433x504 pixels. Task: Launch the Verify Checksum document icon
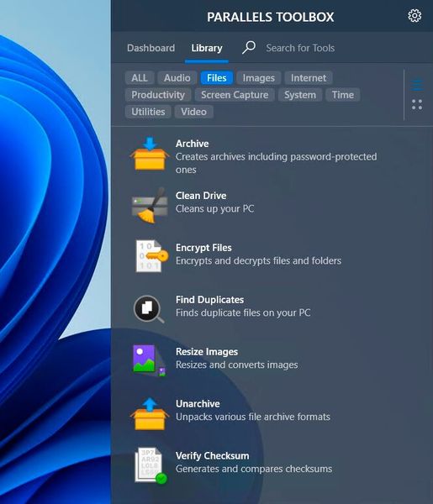click(x=151, y=465)
